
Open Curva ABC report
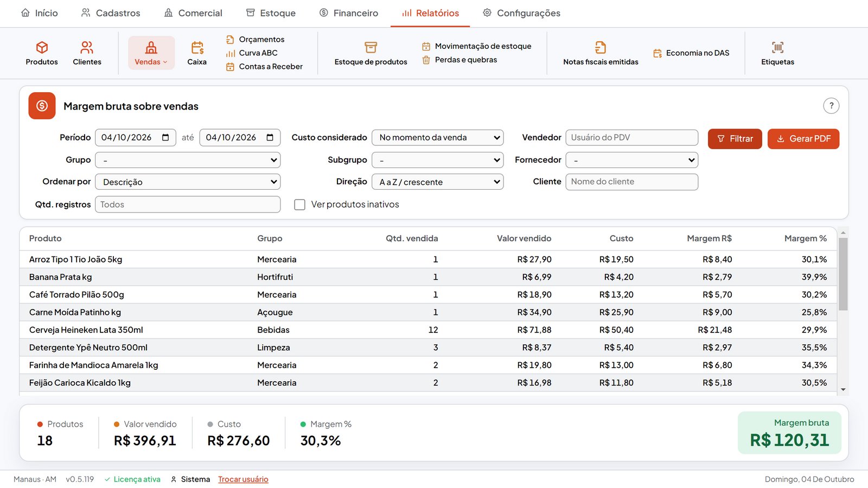pos(252,53)
